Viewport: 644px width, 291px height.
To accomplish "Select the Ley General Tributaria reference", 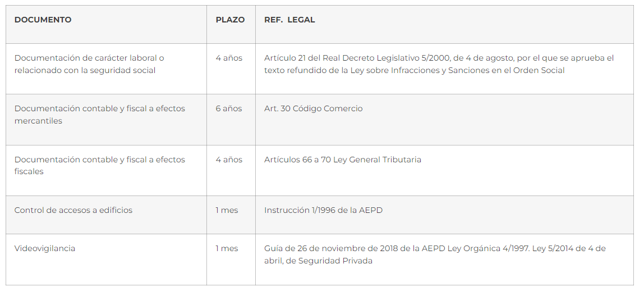I will point(343,160).
